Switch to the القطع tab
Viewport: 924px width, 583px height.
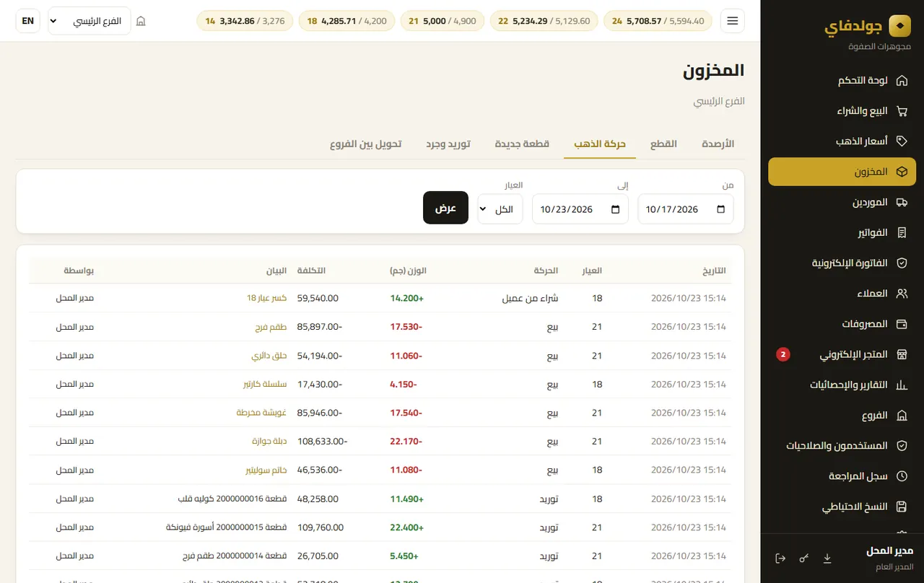(x=663, y=144)
